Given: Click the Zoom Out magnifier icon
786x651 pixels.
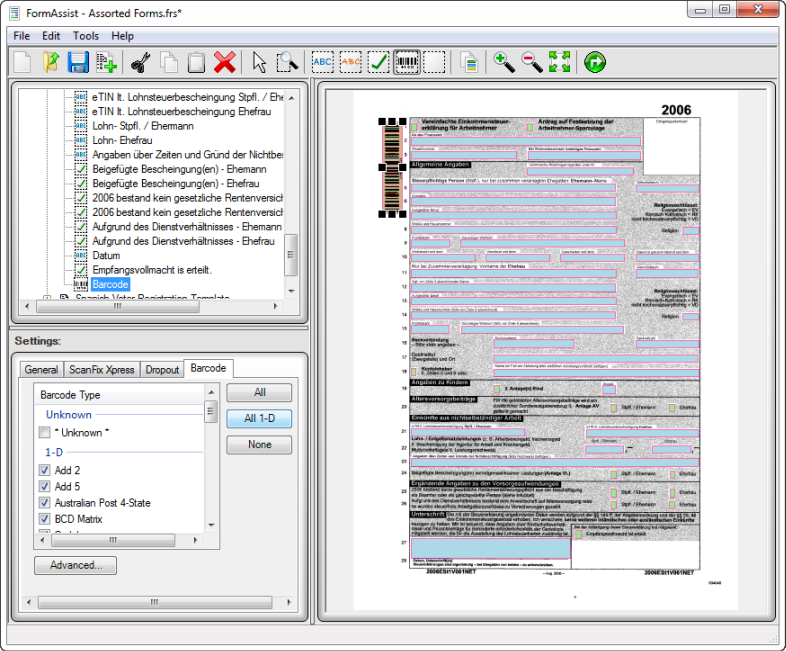Looking at the screenshot, I should pos(531,62).
